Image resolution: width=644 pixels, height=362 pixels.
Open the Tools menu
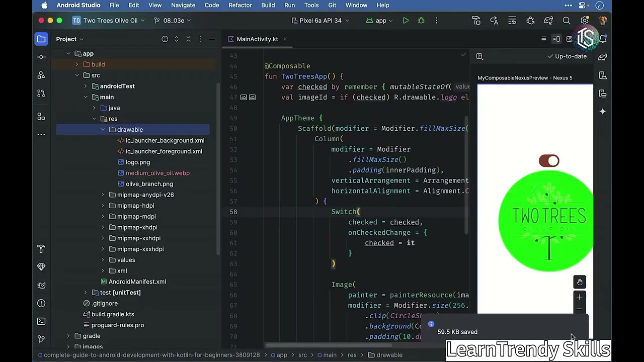click(x=311, y=5)
